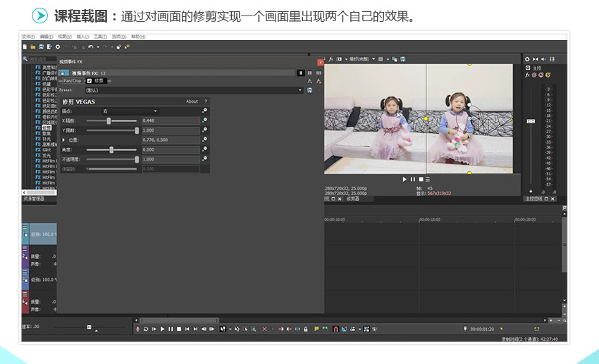Click the Pan/Crop button in FX chain

tap(72, 81)
